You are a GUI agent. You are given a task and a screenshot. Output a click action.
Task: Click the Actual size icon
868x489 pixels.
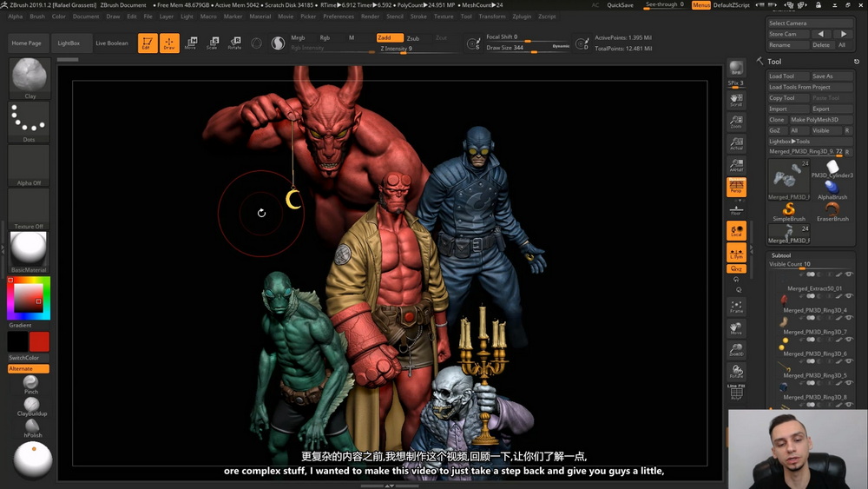pos(736,143)
